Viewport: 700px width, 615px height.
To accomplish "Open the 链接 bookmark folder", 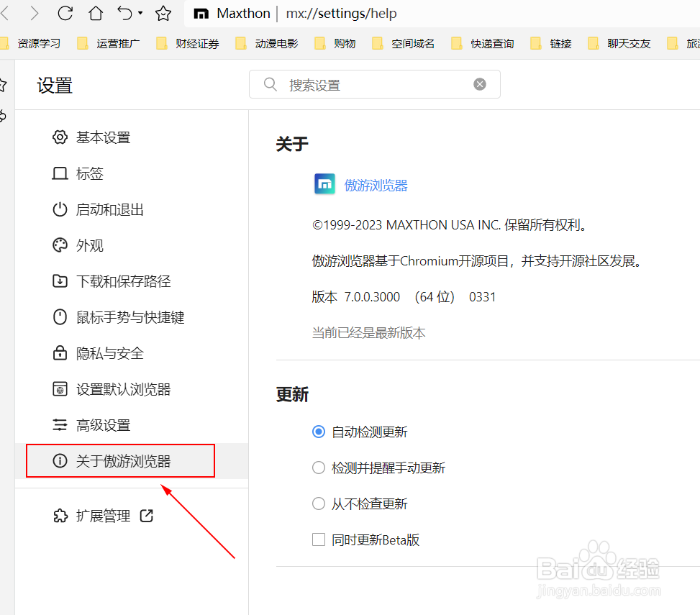I will pyautogui.click(x=551, y=43).
